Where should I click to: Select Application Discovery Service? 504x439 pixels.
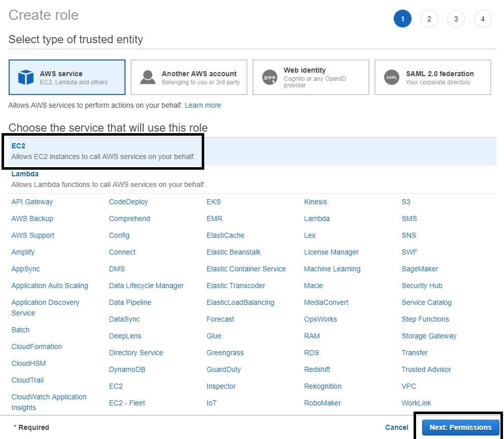pos(45,307)
